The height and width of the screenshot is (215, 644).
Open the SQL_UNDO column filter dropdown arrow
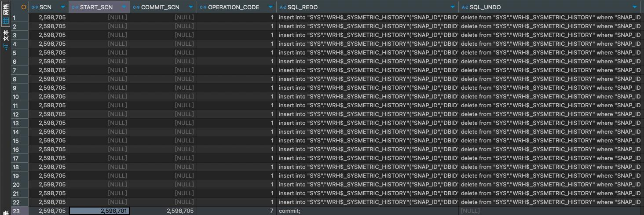[x=634, y=7]
